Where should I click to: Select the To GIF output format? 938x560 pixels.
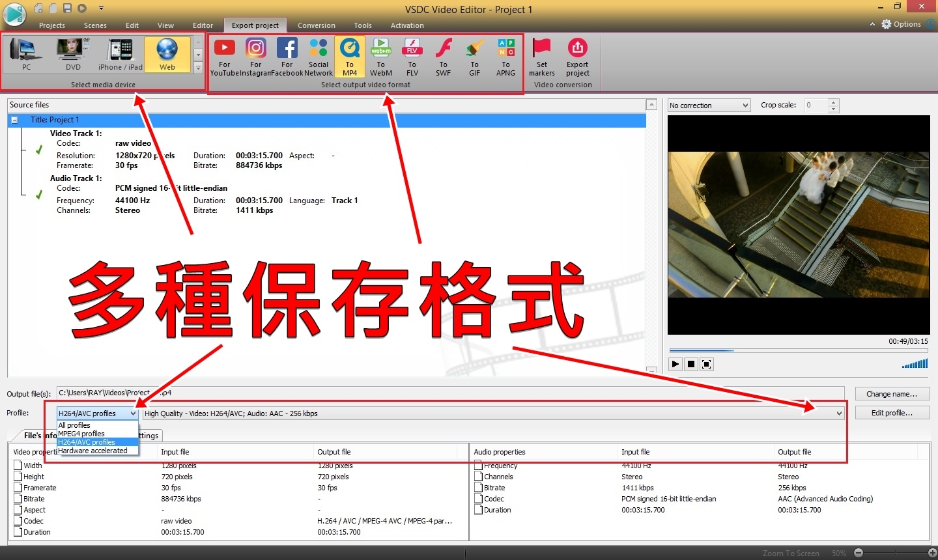475,57
